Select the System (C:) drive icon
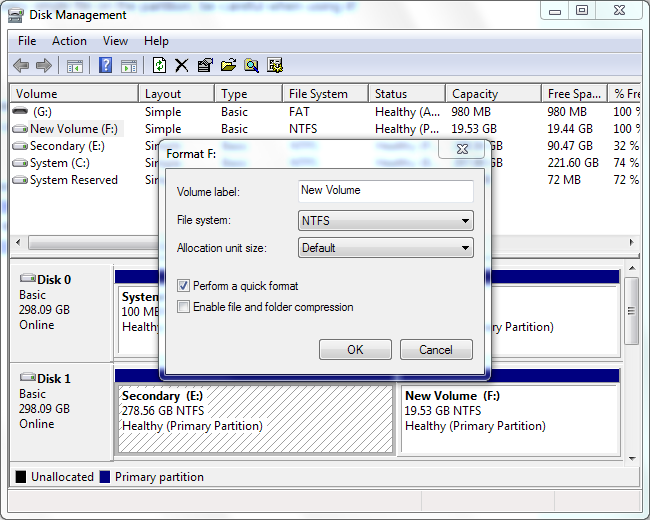Image resolution: width=650 pixels, height=520 pixels. tap(20, 163)
